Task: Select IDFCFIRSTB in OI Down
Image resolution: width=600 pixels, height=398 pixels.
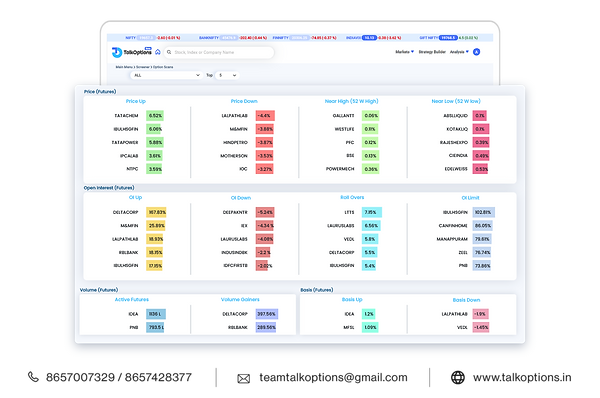Action: [x=235, y=266]
